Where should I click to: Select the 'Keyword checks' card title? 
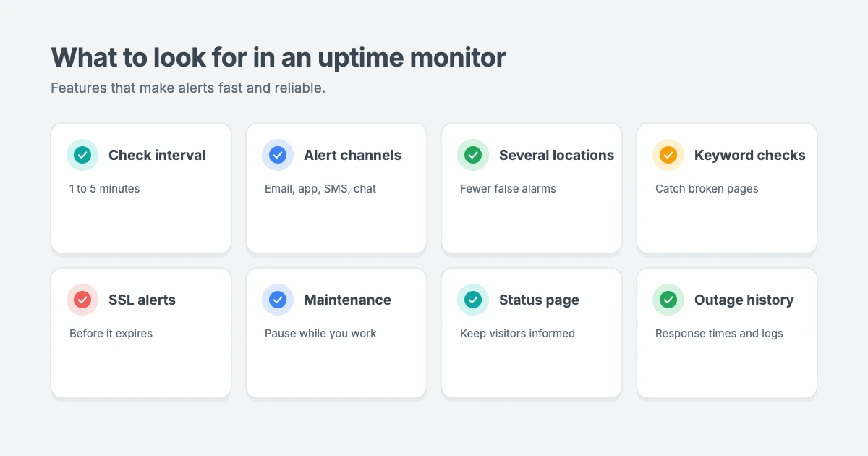(749, 155)
